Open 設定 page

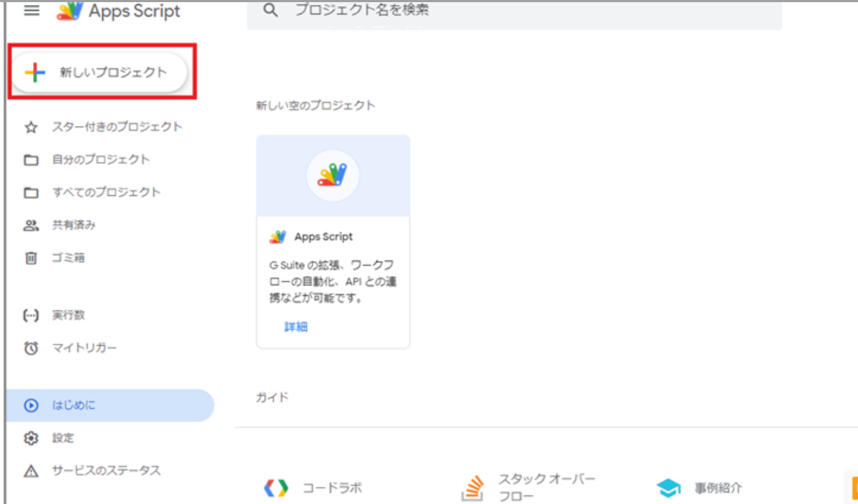pyautogui.click(x=63, y=438)
